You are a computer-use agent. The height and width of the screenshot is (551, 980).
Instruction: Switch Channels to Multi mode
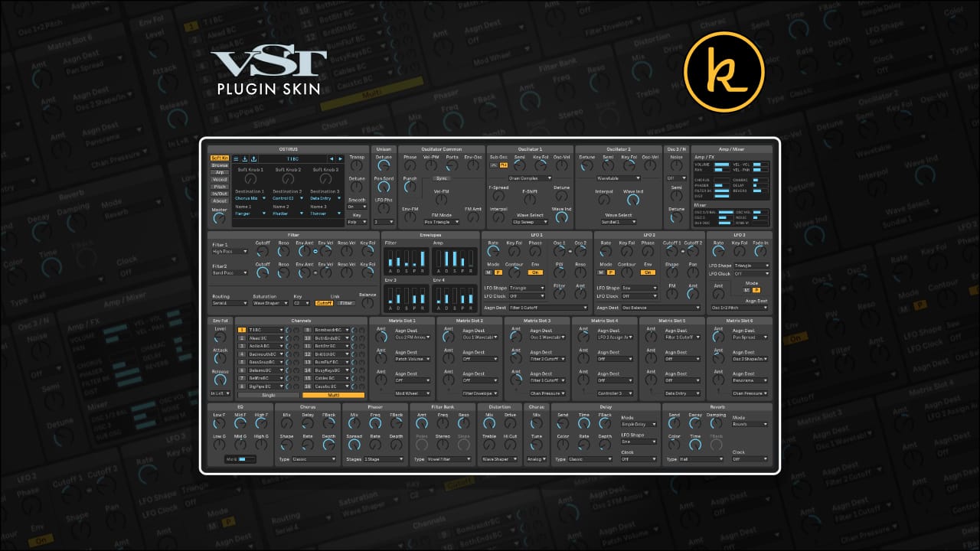pos(333,395)
